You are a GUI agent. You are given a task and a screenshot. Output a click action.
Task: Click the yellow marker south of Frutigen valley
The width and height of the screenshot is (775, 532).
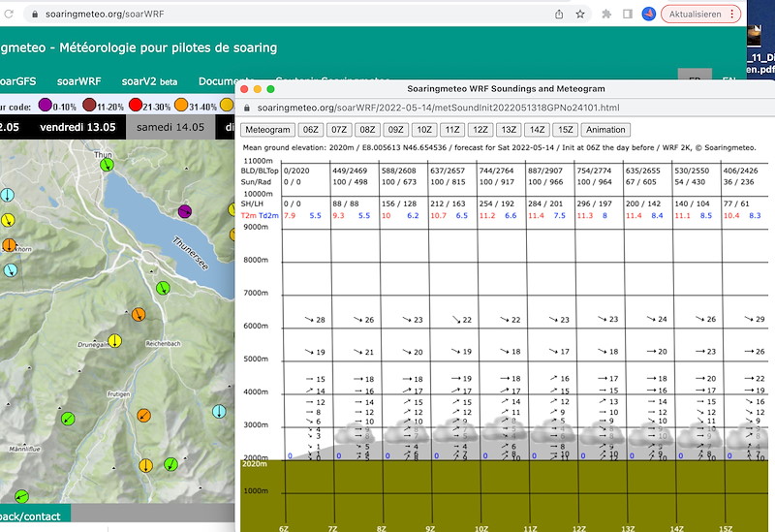145,465
